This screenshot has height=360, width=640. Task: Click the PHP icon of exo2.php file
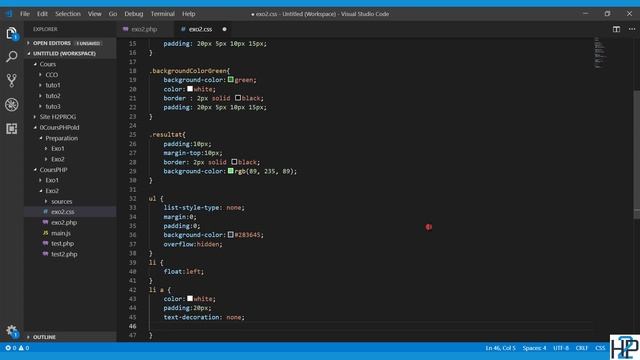45,222
